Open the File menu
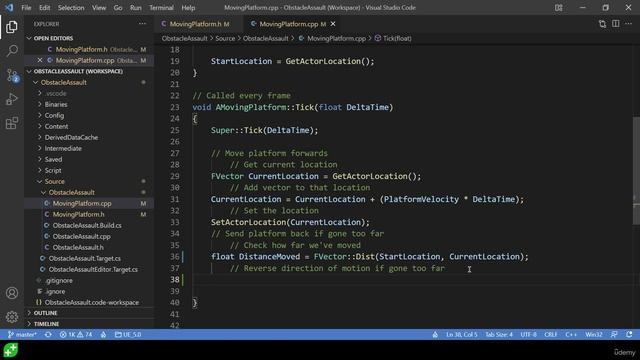The height and width of the screenshot is (360, 640). [26, 8]
